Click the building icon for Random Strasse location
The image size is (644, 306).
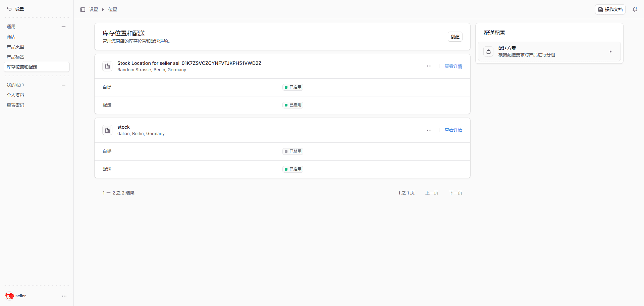click(107, 66)
